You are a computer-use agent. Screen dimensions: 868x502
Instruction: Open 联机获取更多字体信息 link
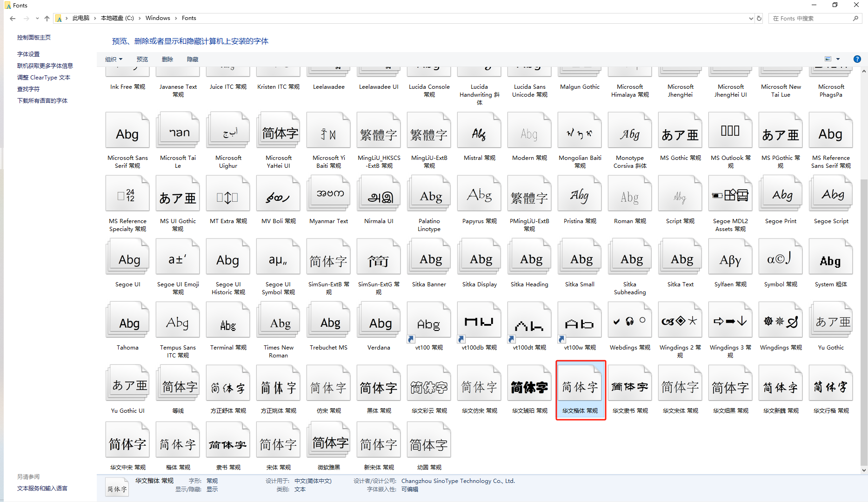[45, 66]
